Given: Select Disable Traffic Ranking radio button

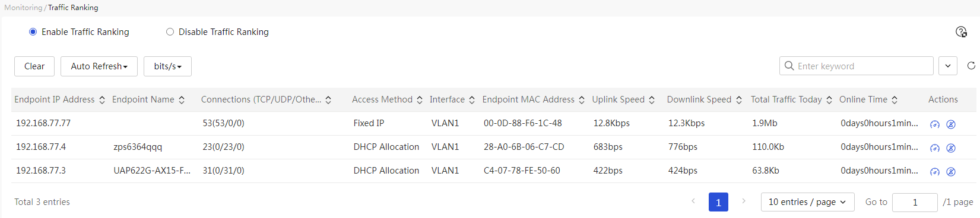Looking at the screenshot, I should (x=170, y=32).
